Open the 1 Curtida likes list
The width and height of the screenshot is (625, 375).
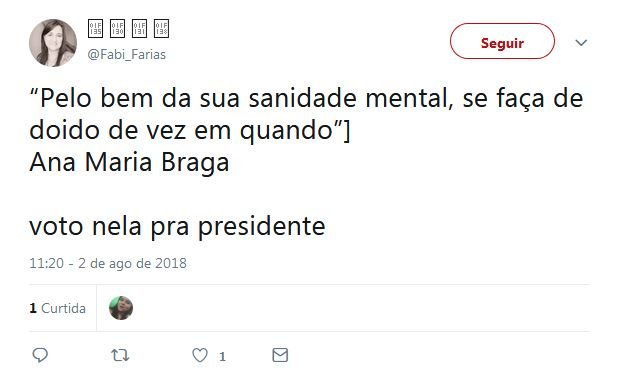coord(57,308)
